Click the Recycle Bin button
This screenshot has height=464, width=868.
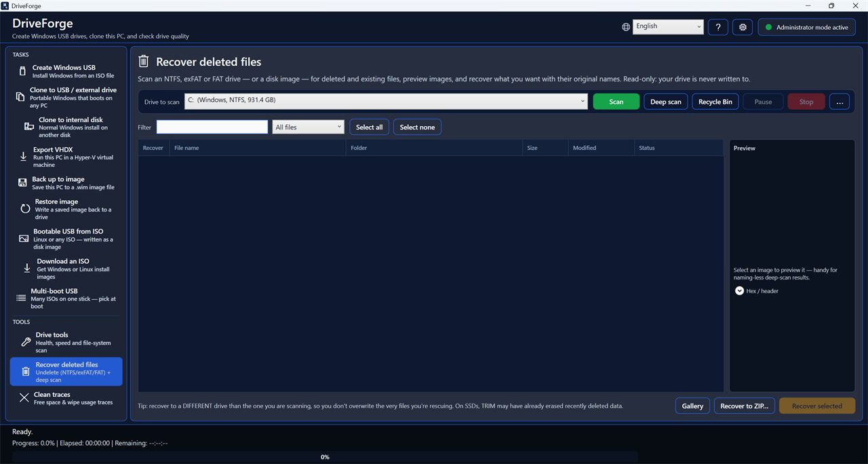pos(715,102)
